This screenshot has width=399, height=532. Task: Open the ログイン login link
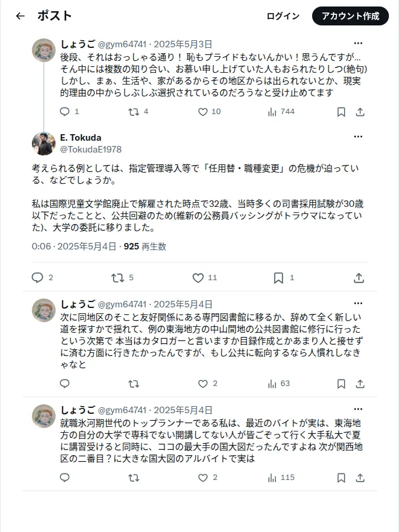pos(283,16)
